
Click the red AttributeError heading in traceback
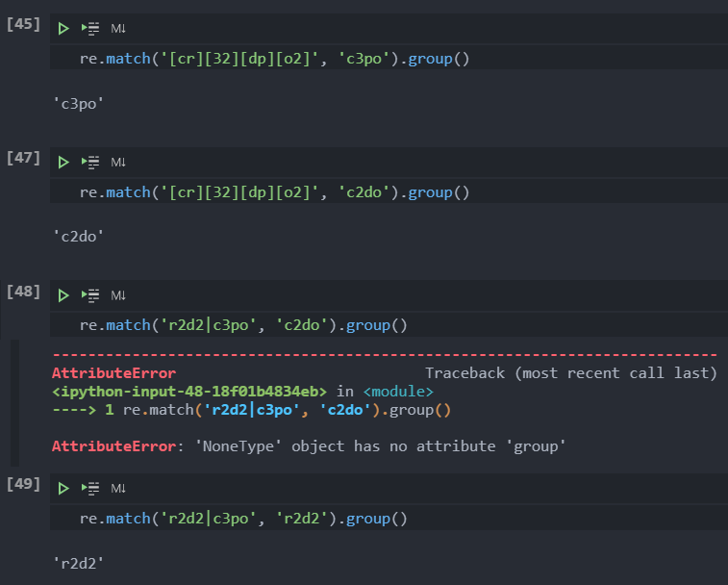(113, 373)
